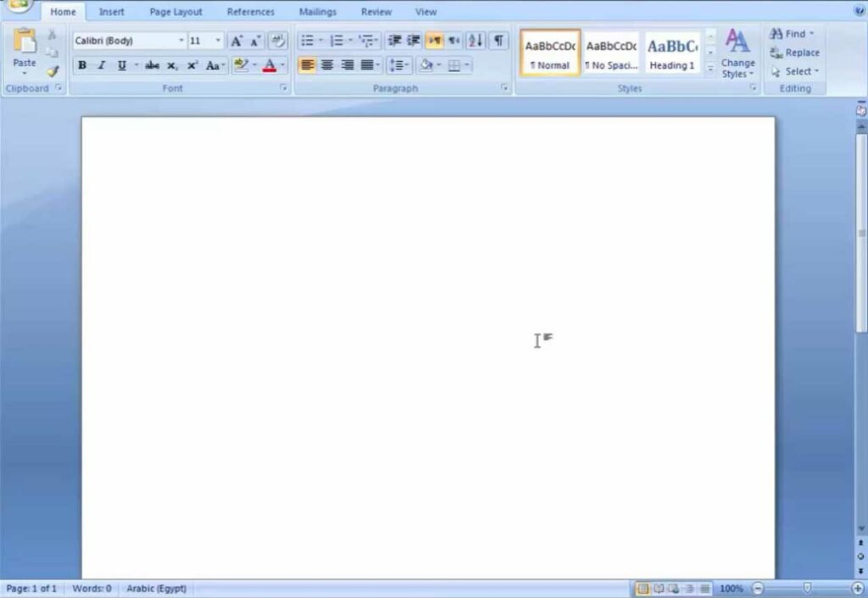Click the zoom slider handle
The width and height of the screenshot is (868, 598).
point(807,588)
